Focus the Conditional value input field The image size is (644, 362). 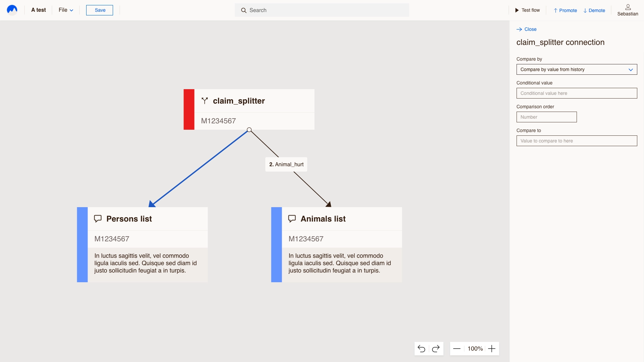pos(577,93)
